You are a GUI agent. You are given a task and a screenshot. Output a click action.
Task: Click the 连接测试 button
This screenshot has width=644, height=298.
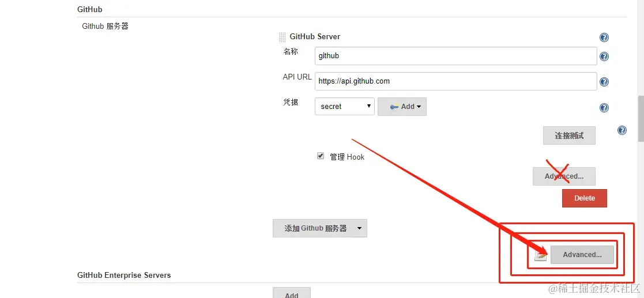pyautogui.click(x=569, y=135)
